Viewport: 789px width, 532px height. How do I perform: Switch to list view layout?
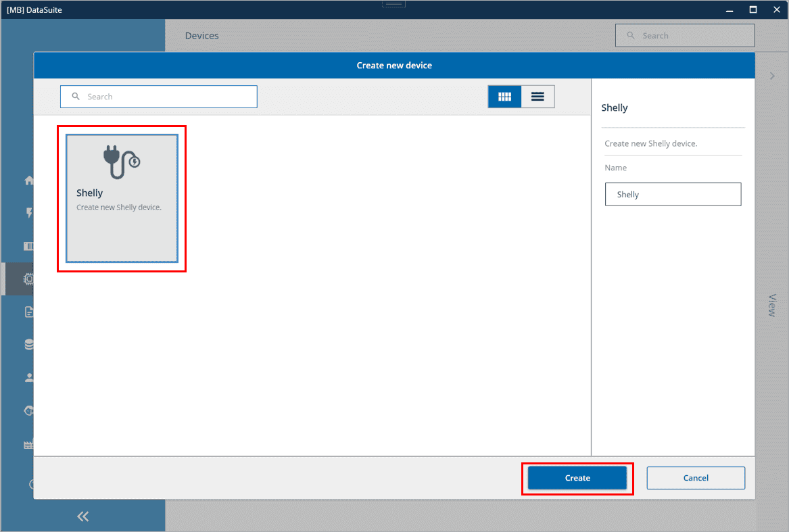[x=537, y=97]
